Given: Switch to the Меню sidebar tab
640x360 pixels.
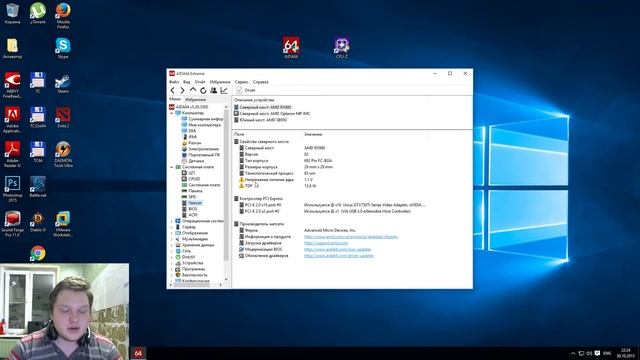Looking at the screenshot, I should (x=175, y=99).
